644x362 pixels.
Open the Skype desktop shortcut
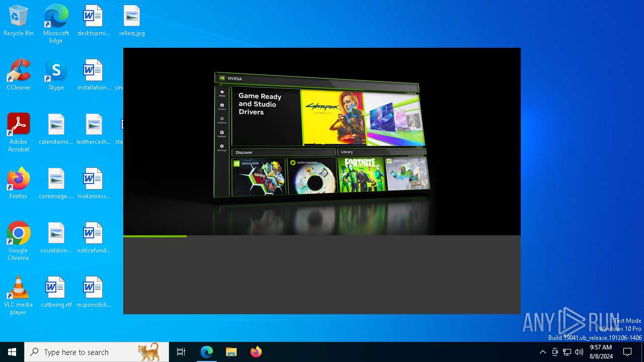[56, 75]
